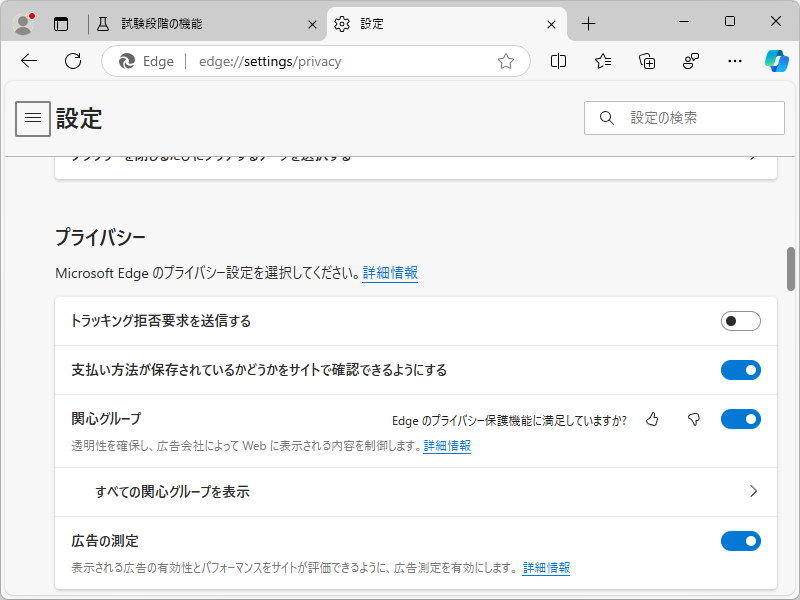
Task: Open the Collections icon
Action: pyautogui.click(x=646, y=61)
